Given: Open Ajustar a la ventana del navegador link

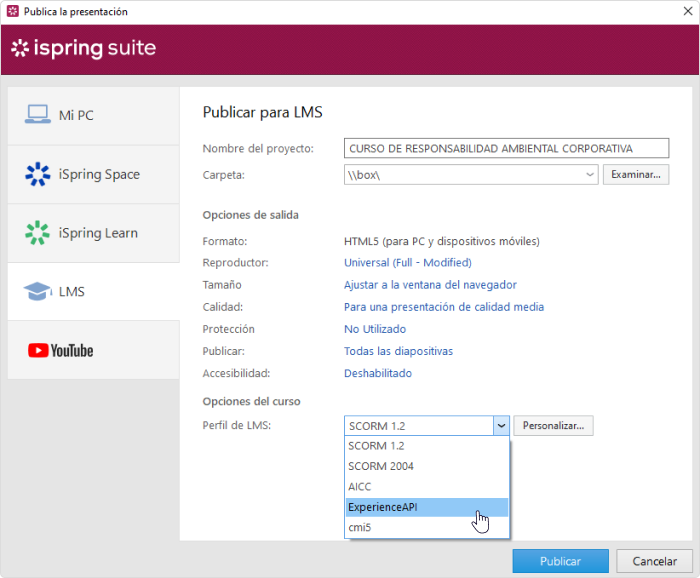Looking at the screenshot, I should [430, 285].
